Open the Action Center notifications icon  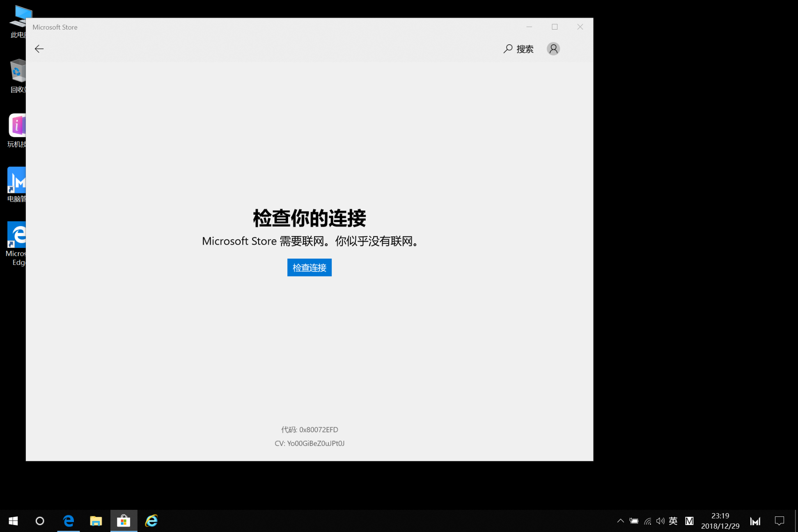click(779, 521)
